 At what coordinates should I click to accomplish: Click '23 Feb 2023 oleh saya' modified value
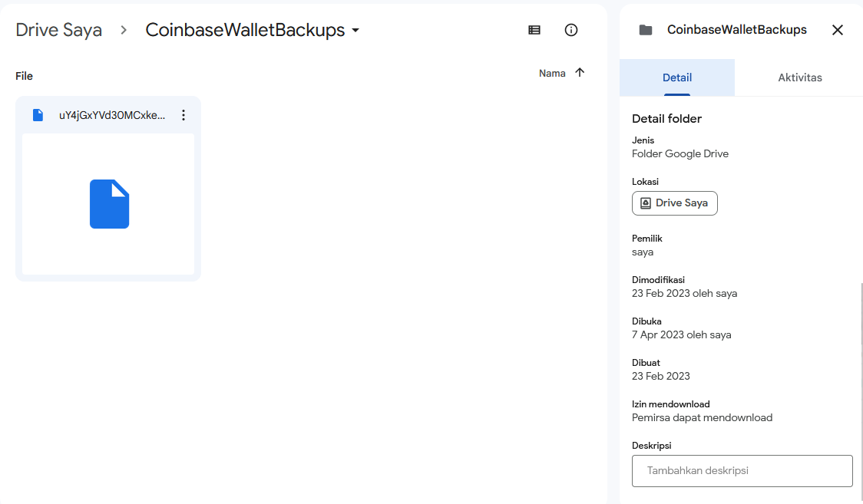pos(684,294)
